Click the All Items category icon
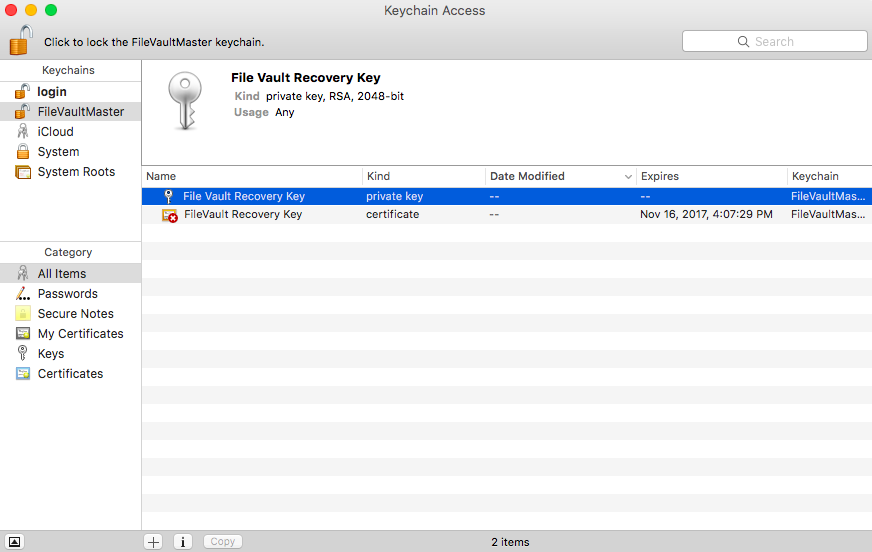The height and width of the screenshot is (552, 872). [22, 273]
